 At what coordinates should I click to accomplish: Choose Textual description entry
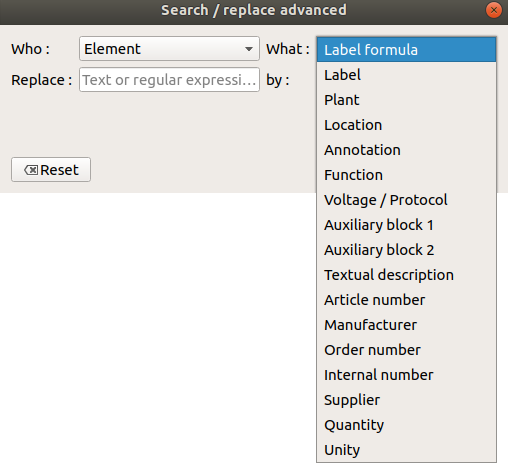(x=406, y=275)
